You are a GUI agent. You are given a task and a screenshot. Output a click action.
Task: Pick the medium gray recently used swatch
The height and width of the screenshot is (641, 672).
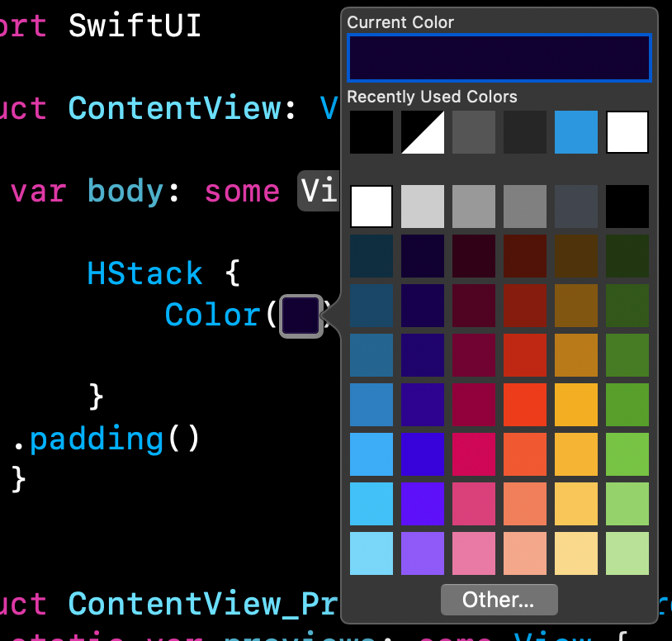click(x=473, y=131)
